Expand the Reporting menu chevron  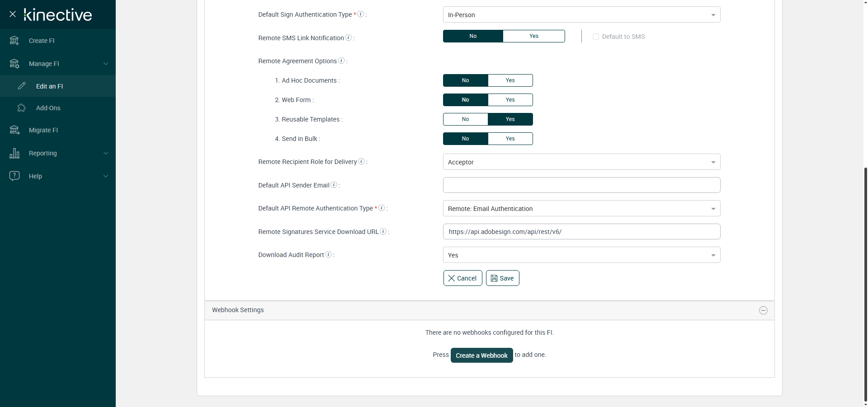106,153
